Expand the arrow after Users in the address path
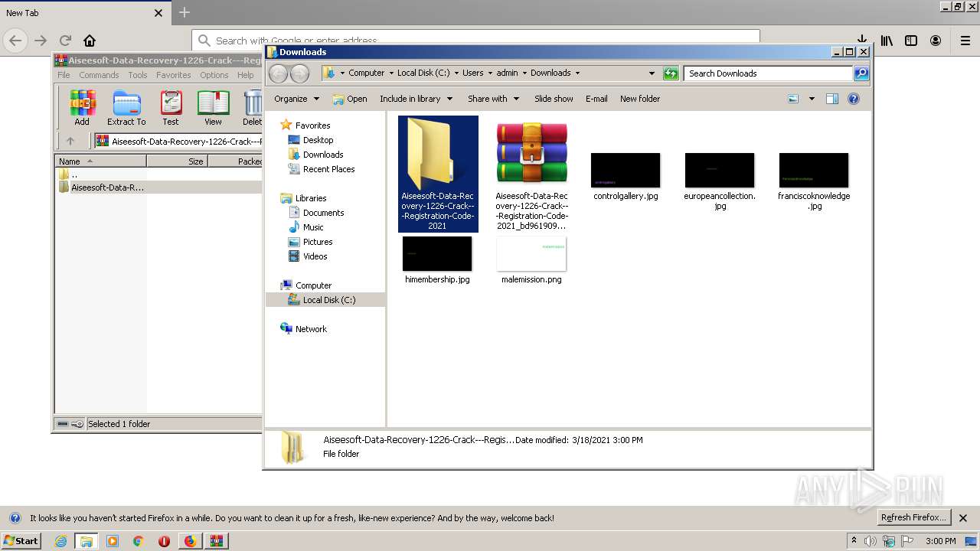980x551 pixels. 490,73
